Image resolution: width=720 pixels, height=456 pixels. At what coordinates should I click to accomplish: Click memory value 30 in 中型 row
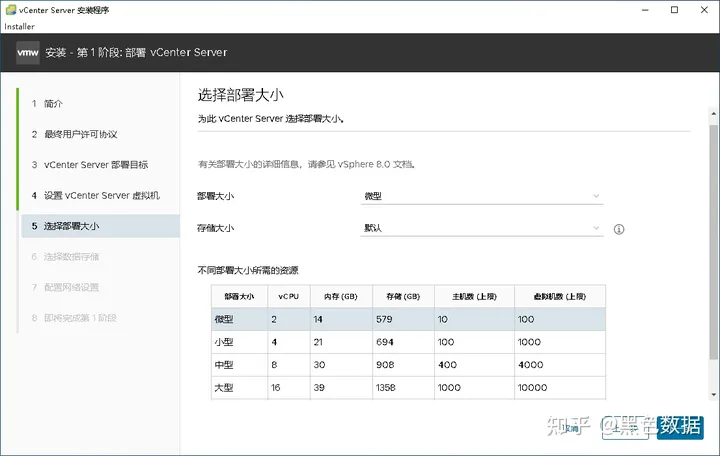pos(319,365)
